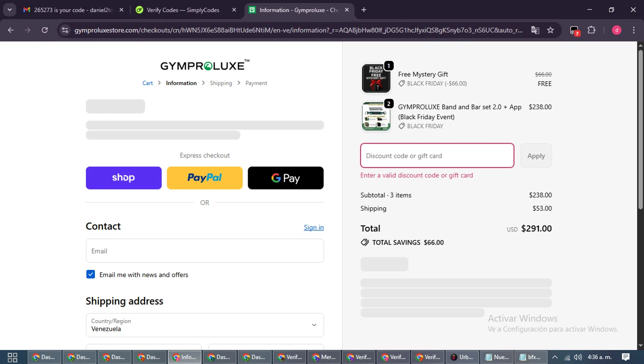Open the Gmail tab '265273 is your code'
This screenshot has width=644, height=364.
point(73,10)
